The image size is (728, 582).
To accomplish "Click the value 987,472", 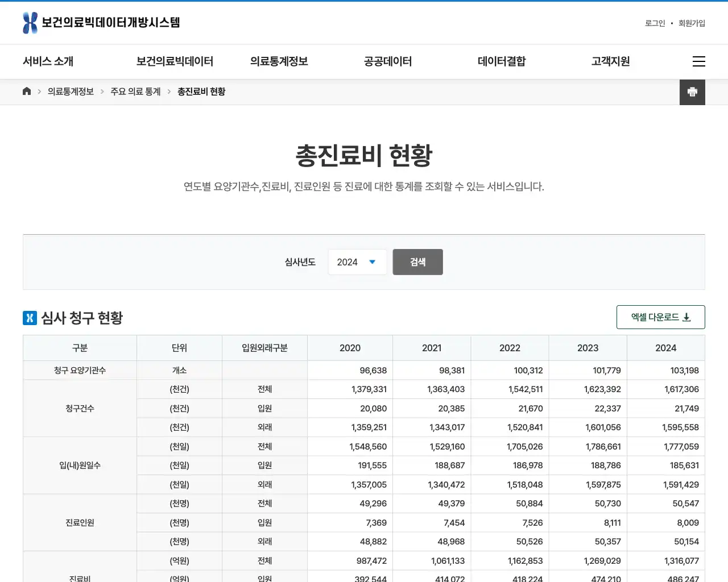I will tap(371, 561).
